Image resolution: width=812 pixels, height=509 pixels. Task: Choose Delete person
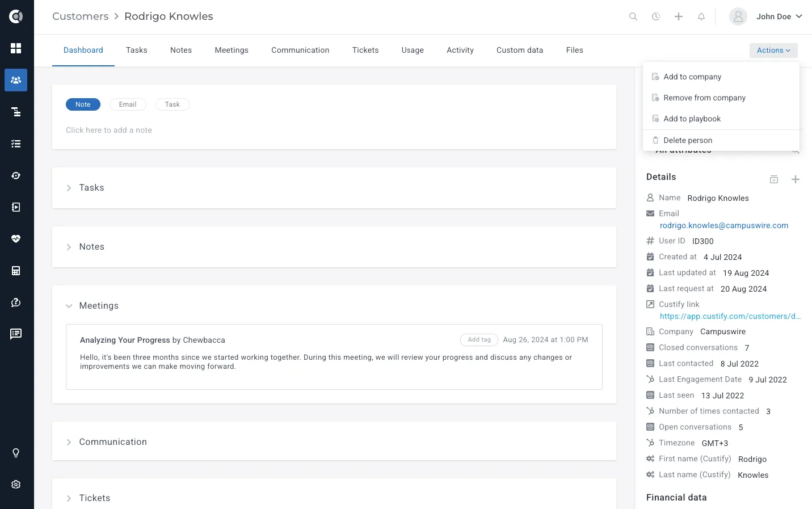721,140
